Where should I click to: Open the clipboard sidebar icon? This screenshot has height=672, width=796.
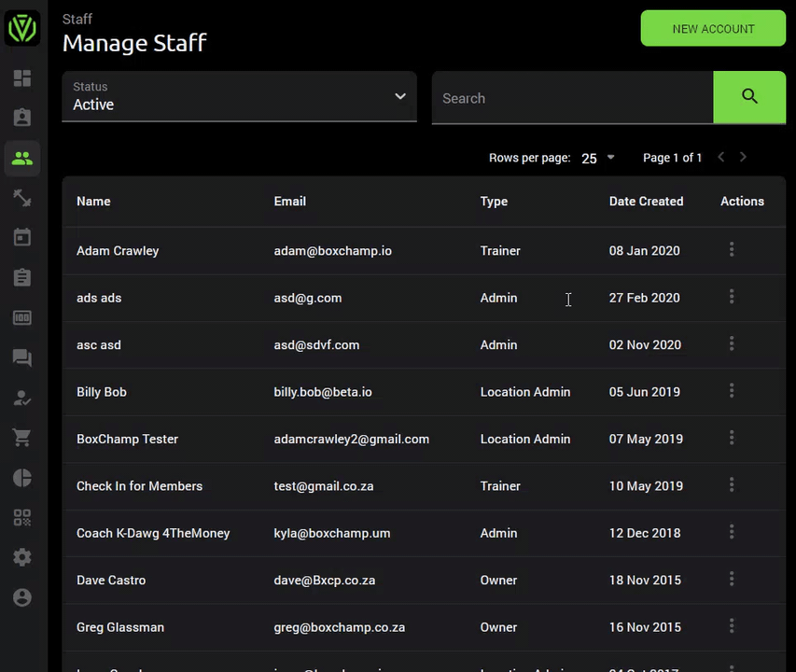coord(22,277)
